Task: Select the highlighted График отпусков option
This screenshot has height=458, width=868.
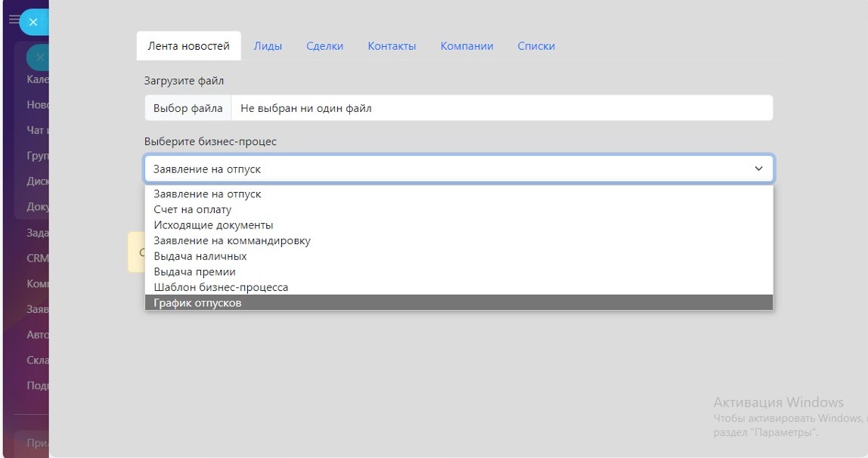Action: pyautogui.click(x=197, y=303)
